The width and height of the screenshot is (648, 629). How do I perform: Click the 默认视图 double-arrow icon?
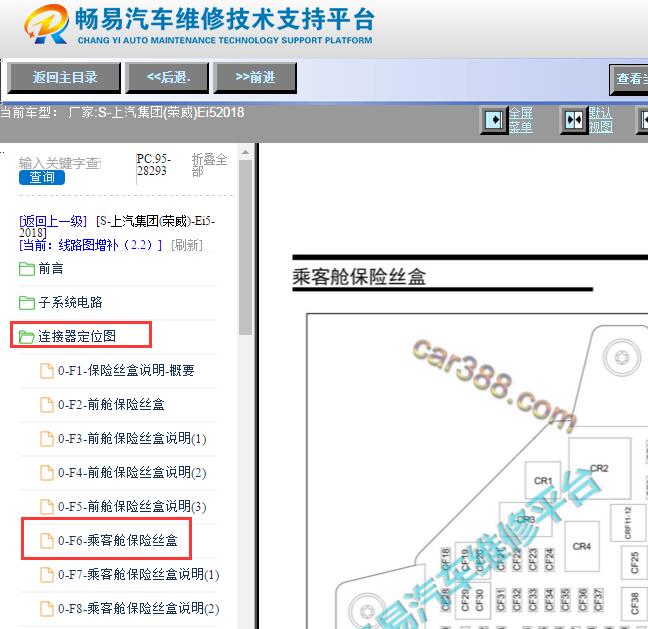(574, 120)
